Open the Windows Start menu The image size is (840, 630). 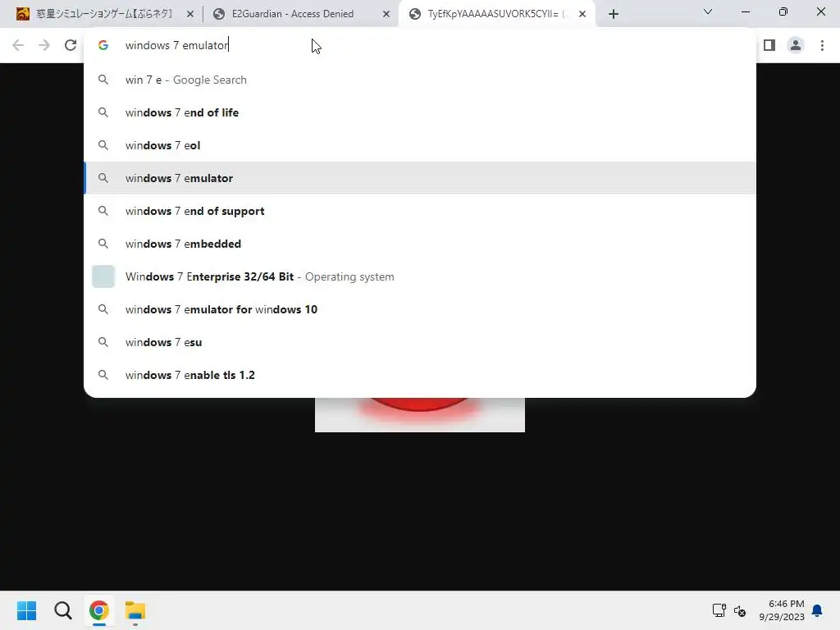(27, 610)
